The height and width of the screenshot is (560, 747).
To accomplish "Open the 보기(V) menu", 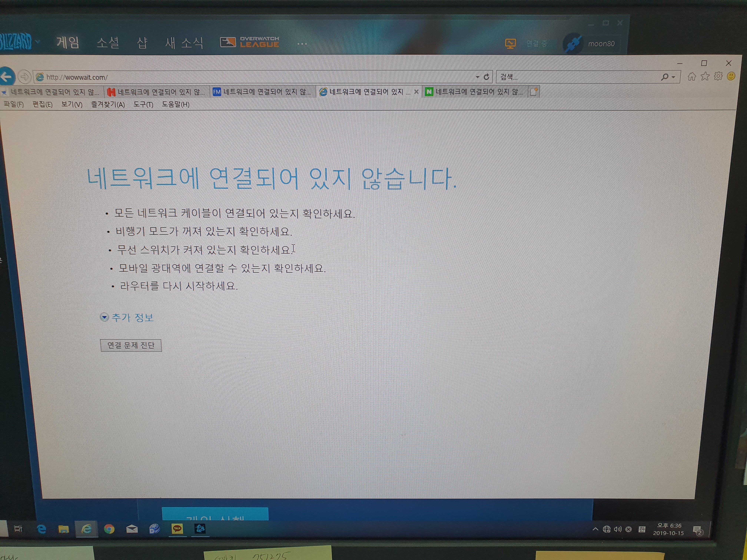I will tap(72, 104).
